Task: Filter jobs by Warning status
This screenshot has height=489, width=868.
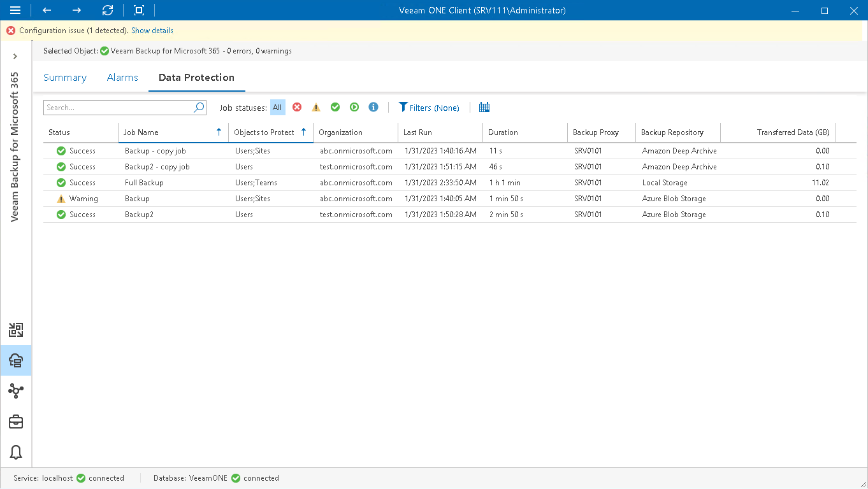Action: 316,107
